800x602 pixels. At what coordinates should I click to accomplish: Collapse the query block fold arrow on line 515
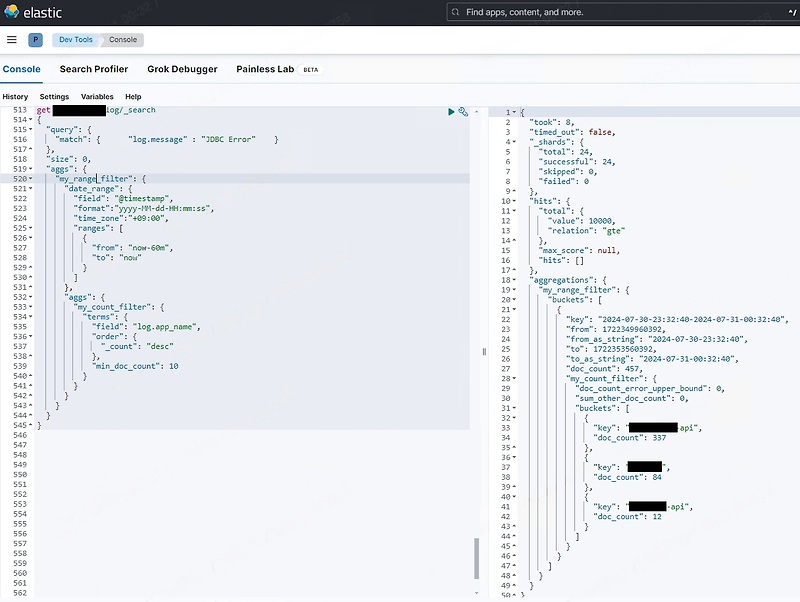(29, 130)
